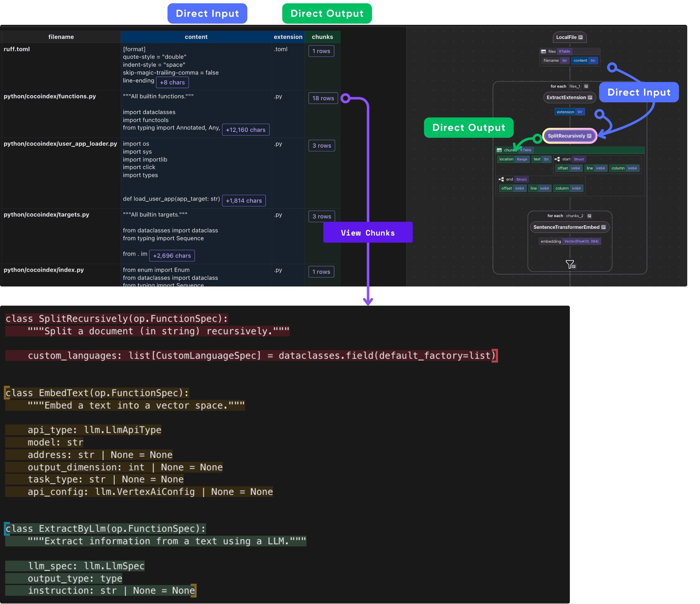Screen dimensions: 700x604
Task: Click the details icon beside for each chunks_2
Action: coord(590,216)
